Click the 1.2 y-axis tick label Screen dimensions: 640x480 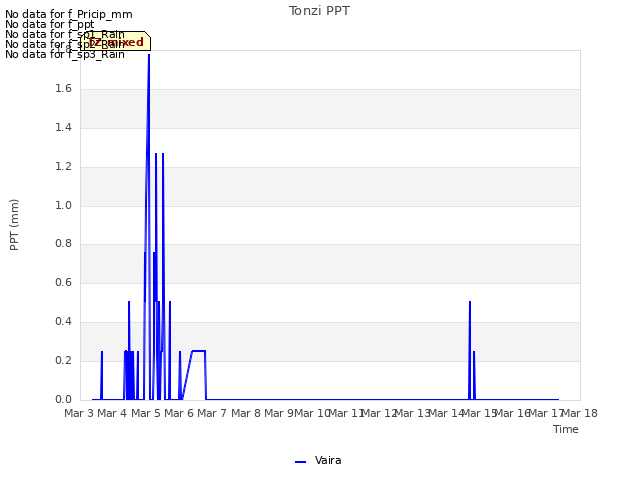tap(64, 167)
